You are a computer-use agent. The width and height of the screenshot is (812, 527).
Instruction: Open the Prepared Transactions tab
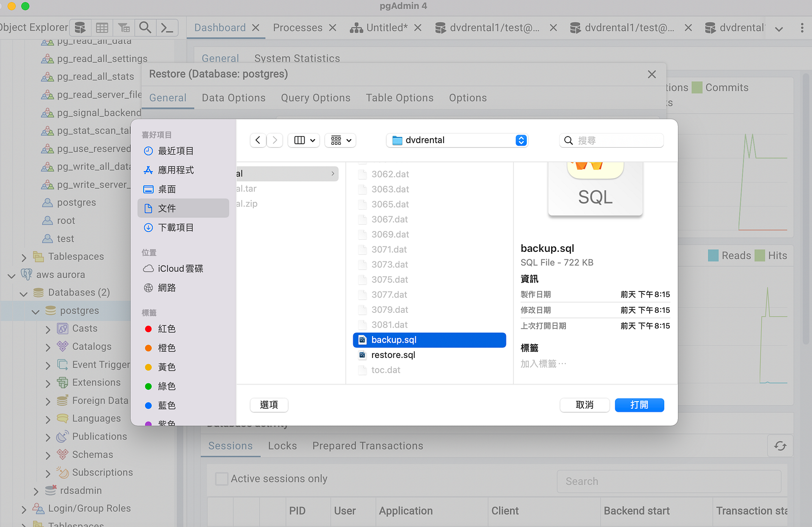368,446
